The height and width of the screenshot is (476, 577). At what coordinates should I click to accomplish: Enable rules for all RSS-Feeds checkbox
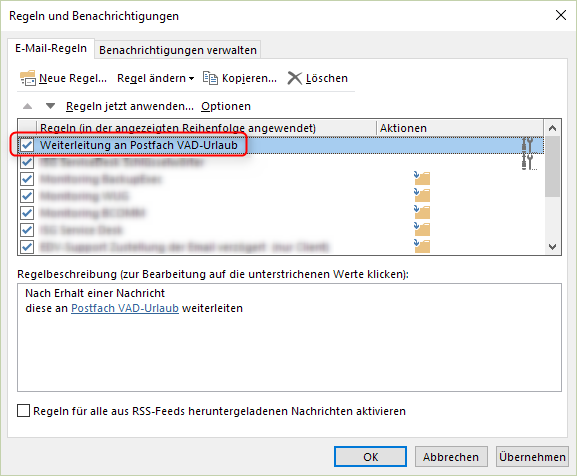(24, 411)
